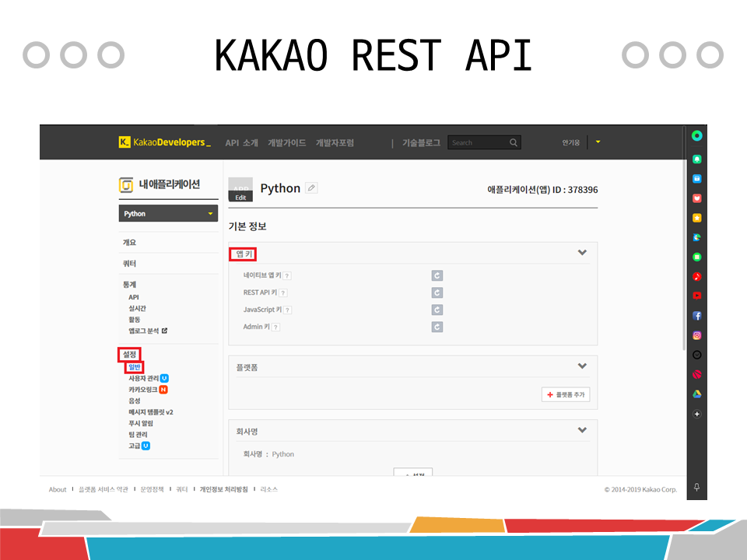Open the YouTube icon in browser sidebar
The image size is (747, 560).
[696, 296]
